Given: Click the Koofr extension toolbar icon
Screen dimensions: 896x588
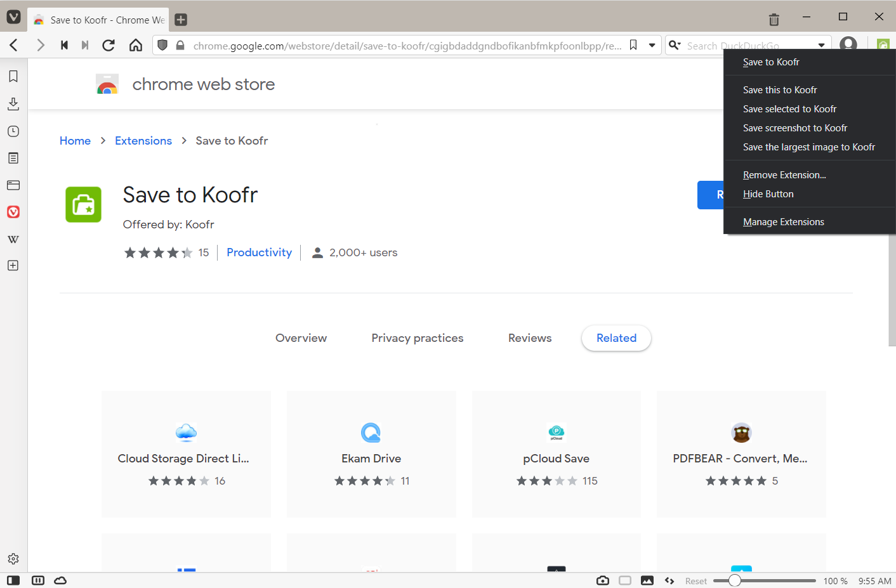Looking at the screenshot, I should tap(883, 44).
